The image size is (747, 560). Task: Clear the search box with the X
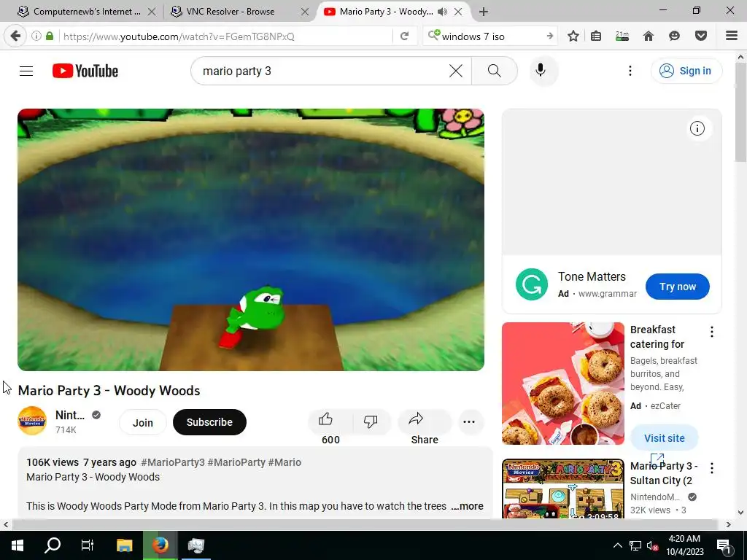click(x=456, y=71)
